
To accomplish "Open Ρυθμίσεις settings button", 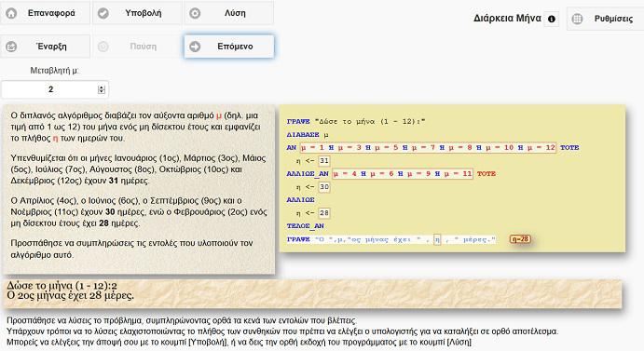I will 606,19.
